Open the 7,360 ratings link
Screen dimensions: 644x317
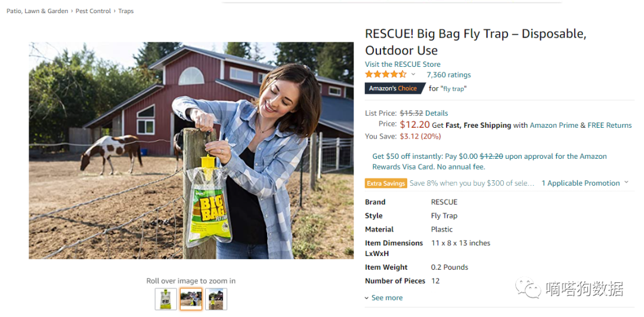tap(448, 75)
